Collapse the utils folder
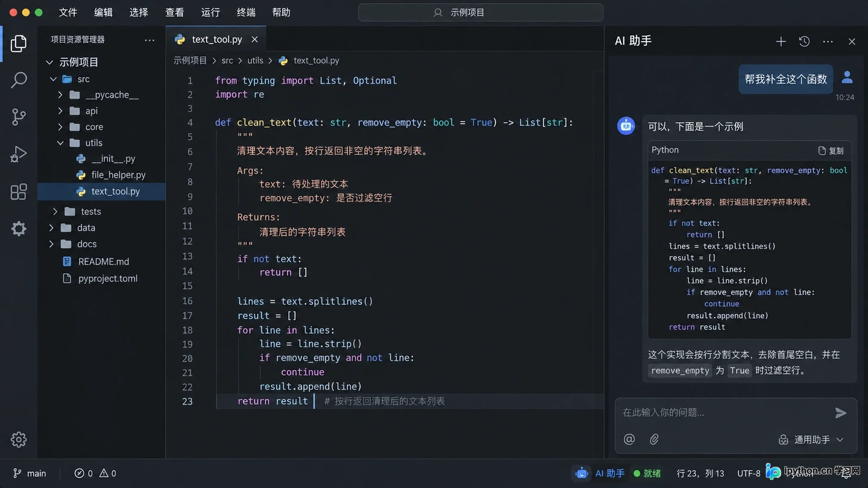Screen dimensions: 868x488 (60, 143)
